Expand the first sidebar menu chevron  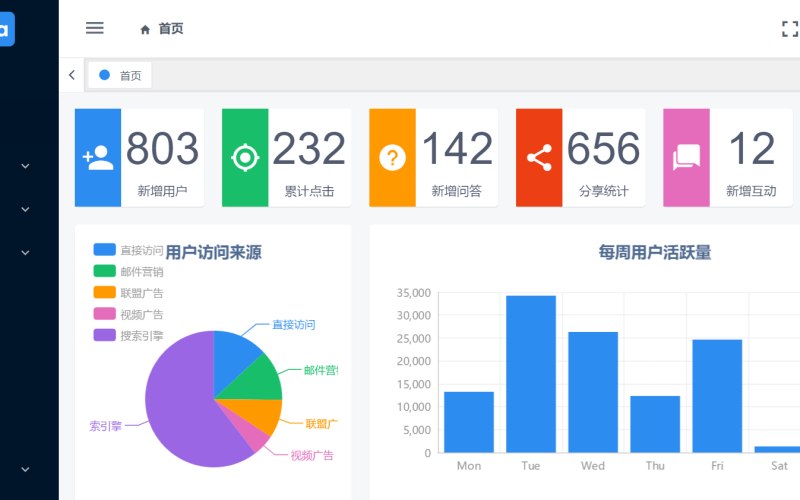[25, 166]
